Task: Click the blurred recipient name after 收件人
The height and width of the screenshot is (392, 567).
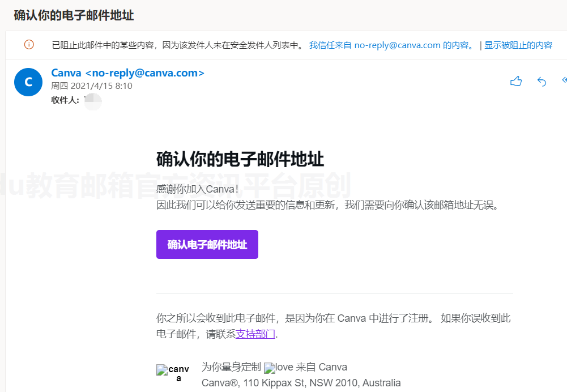Action: (93, 101)
